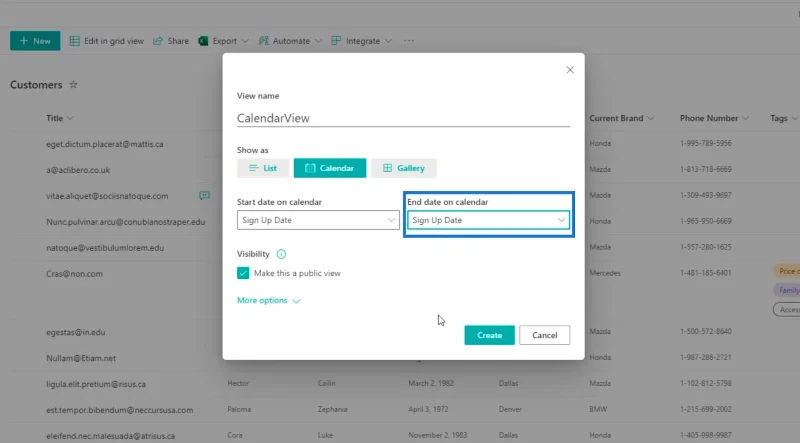Open the Title column header menu
Screen dimensions: 800x443
click(x=60, y=118)
